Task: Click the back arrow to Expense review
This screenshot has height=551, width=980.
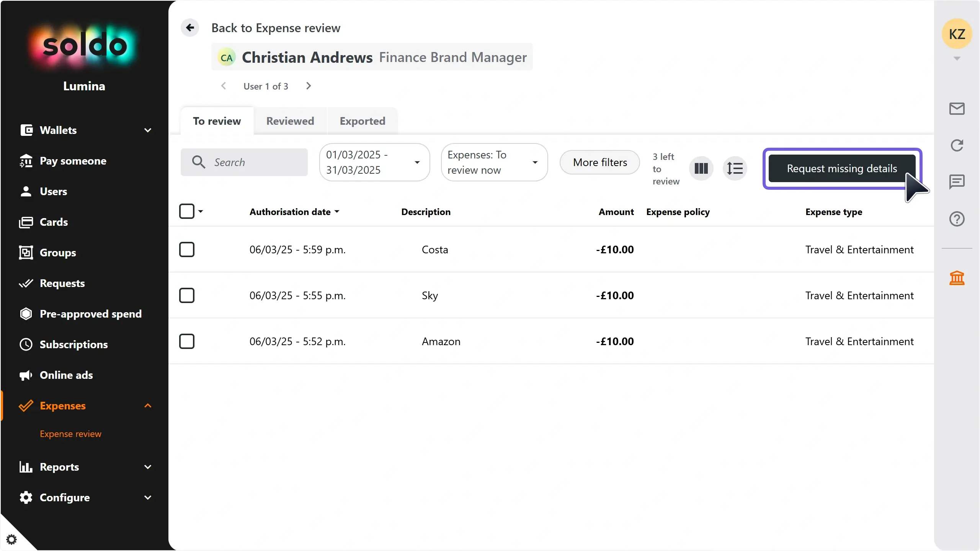Action: click(x=190, y=28)
